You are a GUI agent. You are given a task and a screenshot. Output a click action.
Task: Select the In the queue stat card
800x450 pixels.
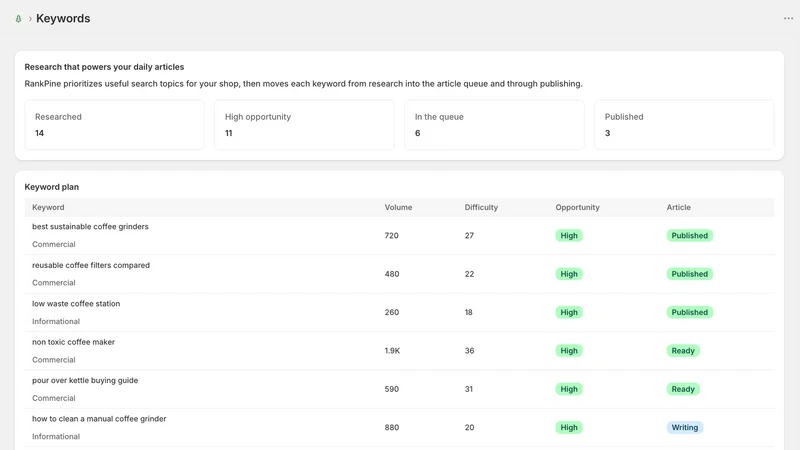coord(494,125)
